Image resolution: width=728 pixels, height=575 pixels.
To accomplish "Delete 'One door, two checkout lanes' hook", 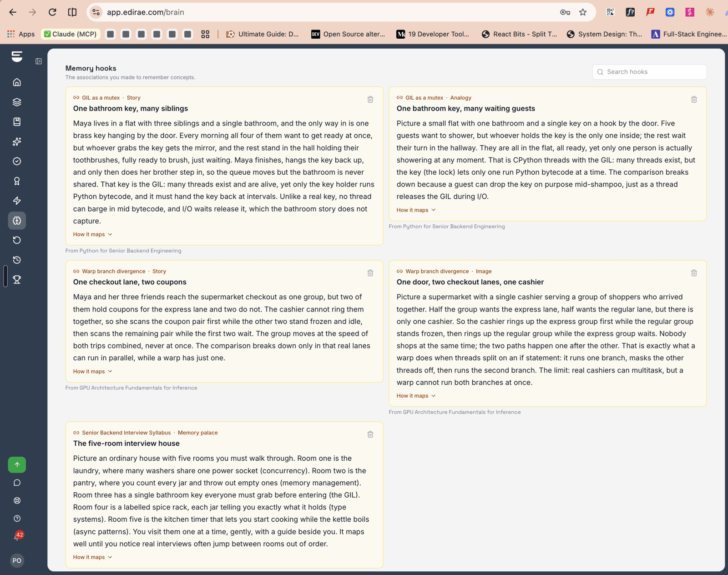I will coord(694,273).
